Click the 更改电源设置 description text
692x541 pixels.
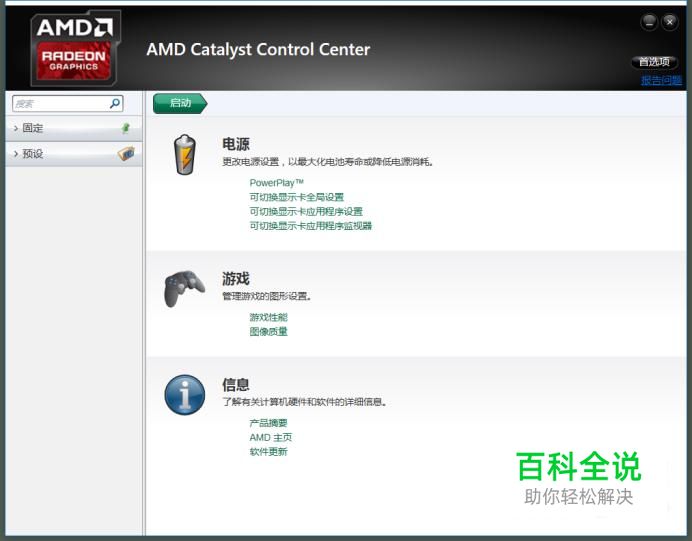pos(328,162)
